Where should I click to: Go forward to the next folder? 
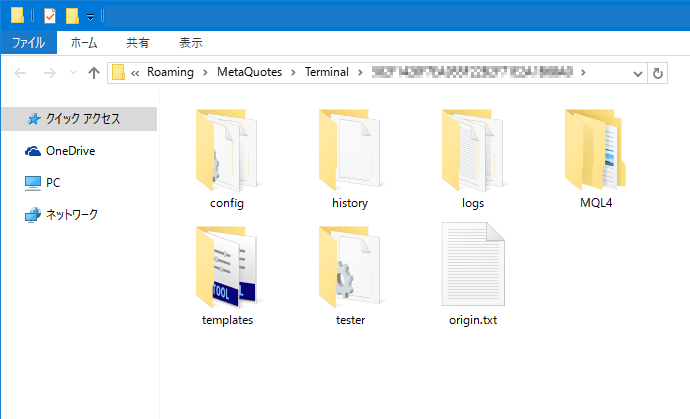(50, 73)
